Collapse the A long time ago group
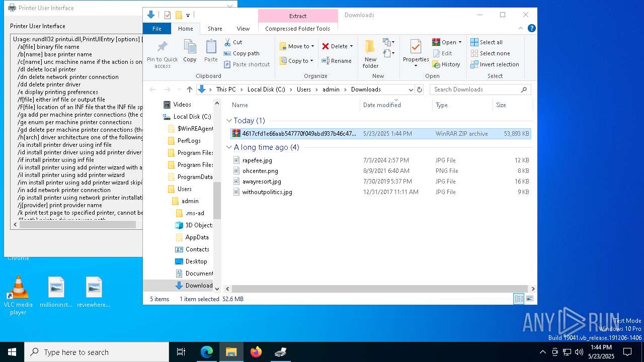 coord(229,147)
